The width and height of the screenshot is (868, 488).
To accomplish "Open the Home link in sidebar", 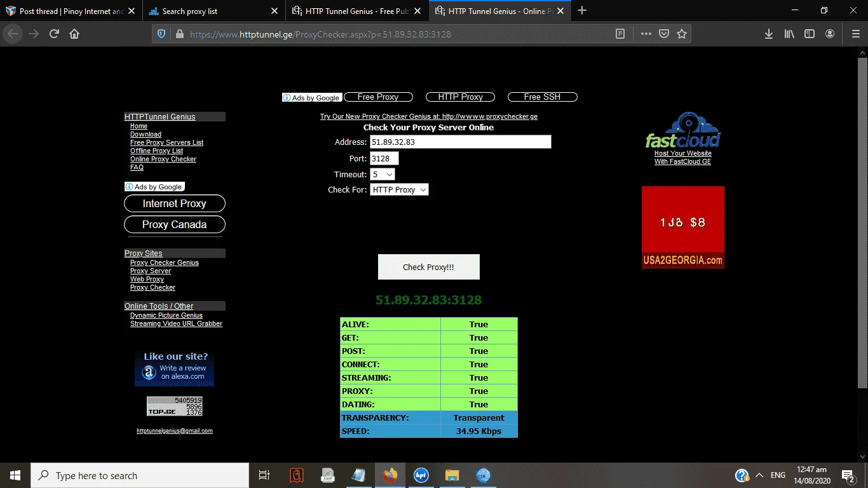I will point(139,126).
